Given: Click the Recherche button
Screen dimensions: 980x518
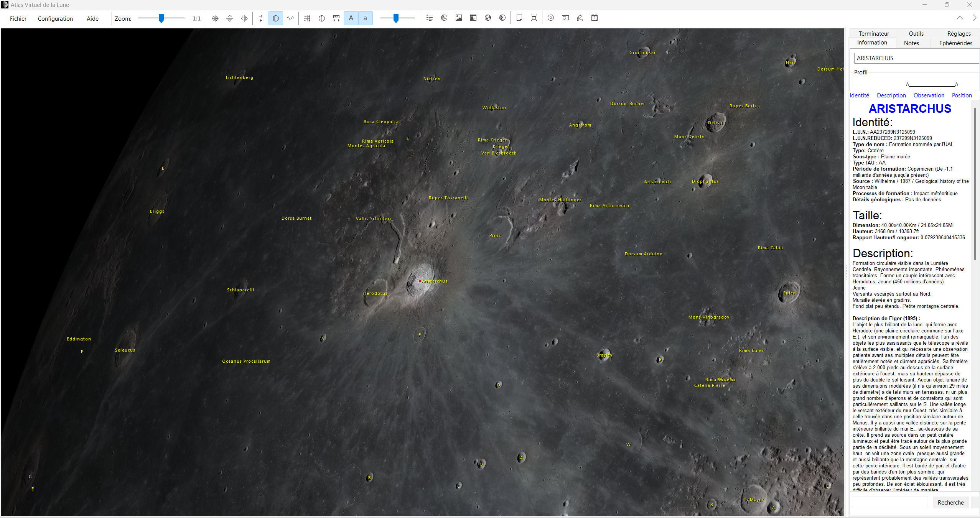Looking at the screenshot, I should 950,502.
